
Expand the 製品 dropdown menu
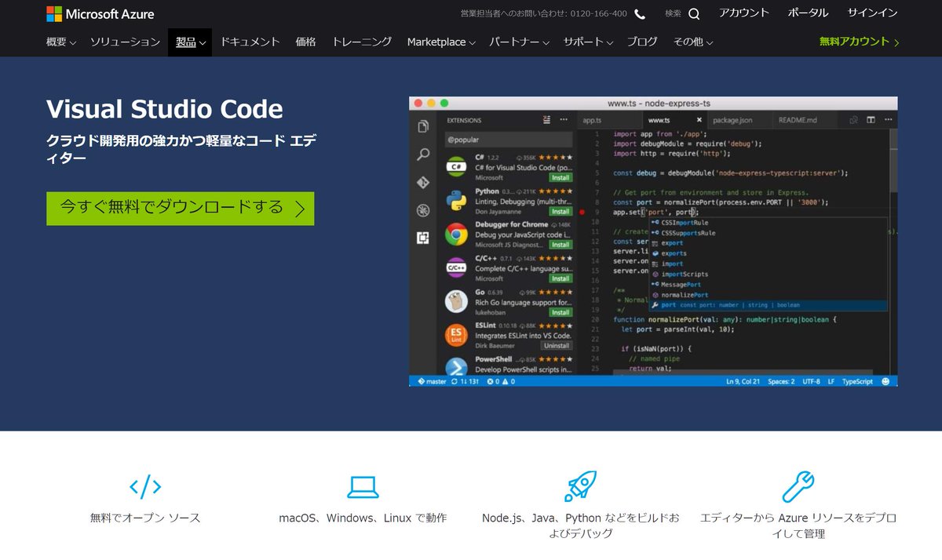click(190, 42)
